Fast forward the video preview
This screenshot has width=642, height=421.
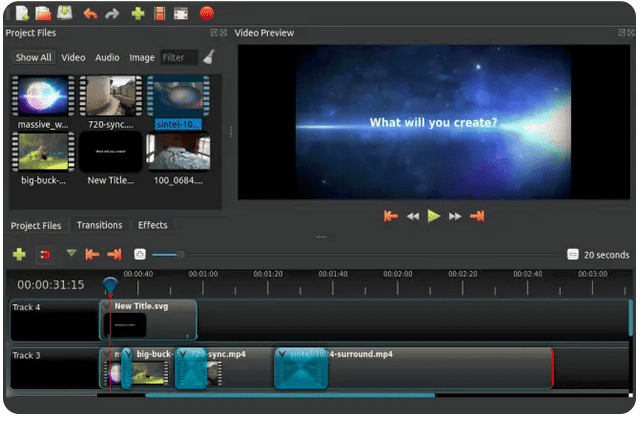click(x=455, y=216)
